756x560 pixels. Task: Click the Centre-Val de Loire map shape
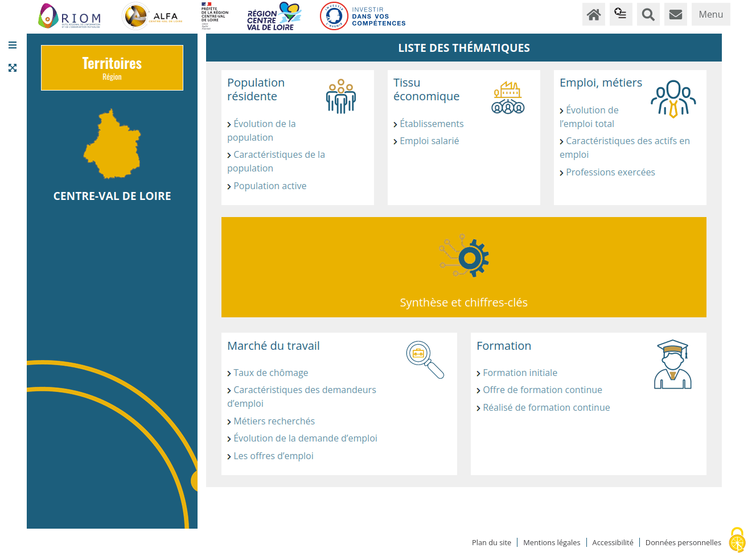(x=112, y=145)
